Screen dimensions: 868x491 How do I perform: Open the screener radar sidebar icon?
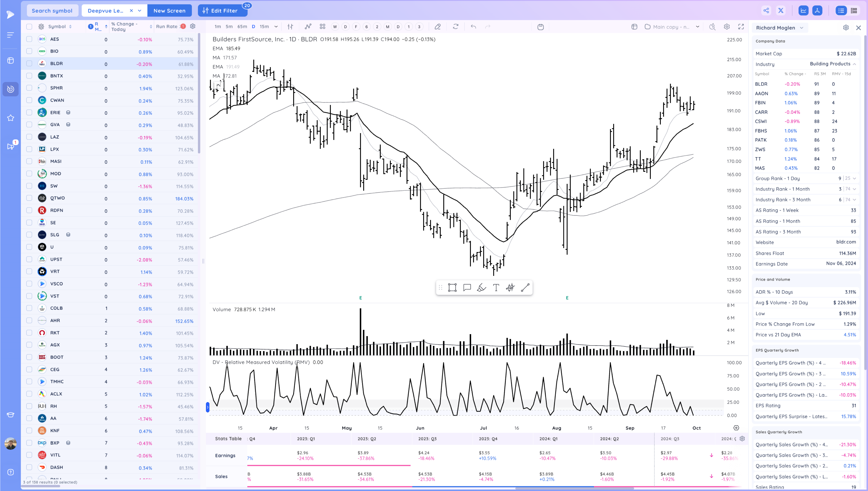[x=10, y=89]
